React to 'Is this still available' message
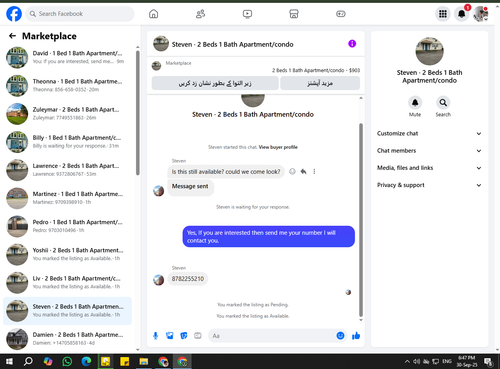The width and height of the screenshot is (500, 369). 292,171
